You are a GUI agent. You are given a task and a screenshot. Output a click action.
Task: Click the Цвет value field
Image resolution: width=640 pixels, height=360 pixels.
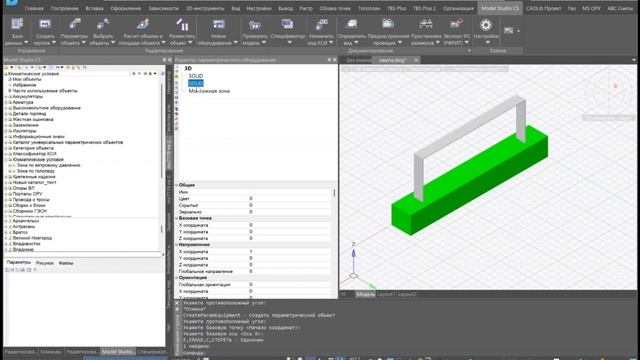289,199
